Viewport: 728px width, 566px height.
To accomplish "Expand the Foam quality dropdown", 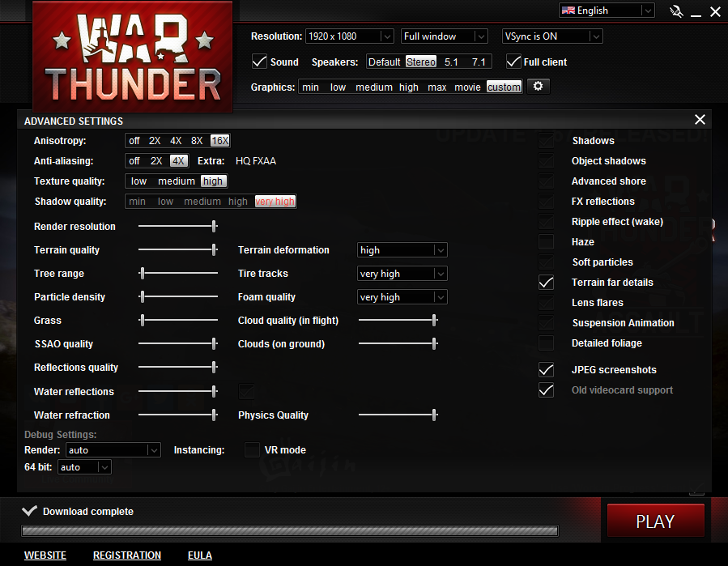I will [402, 296].
